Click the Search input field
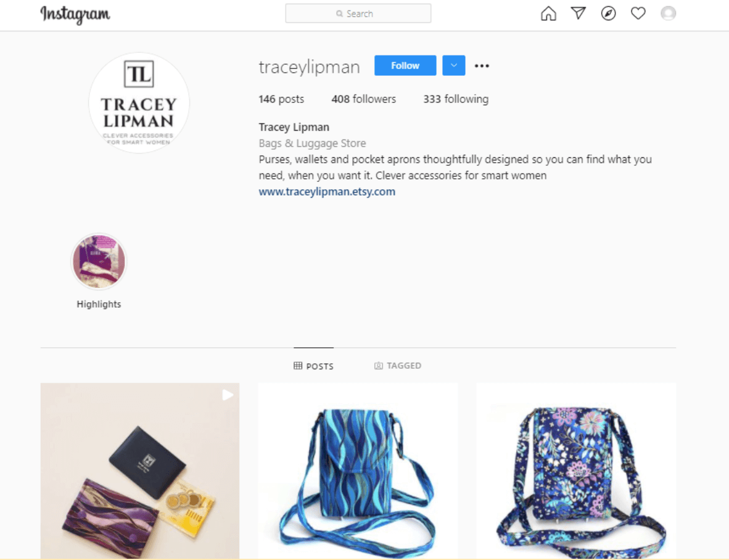Screen dimensions: 729x560 [358, 14]
